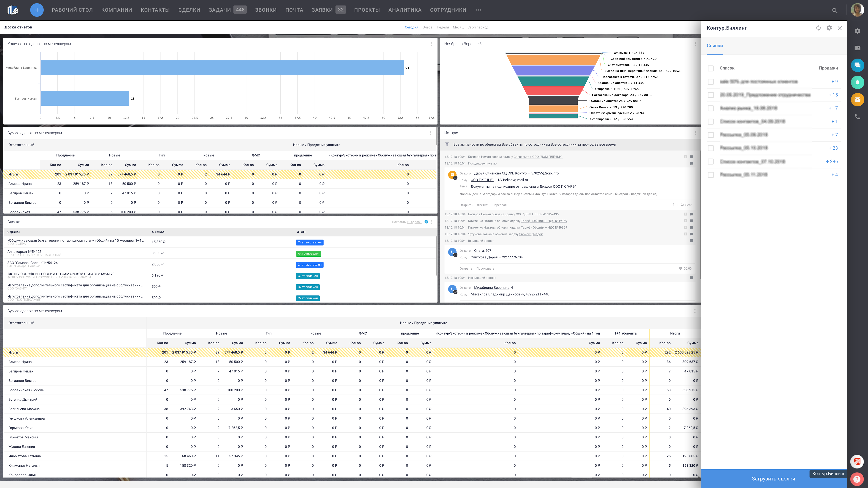The image size is (868, 488).
Task: Check the Список header checkbox
Action: (711, 68)
